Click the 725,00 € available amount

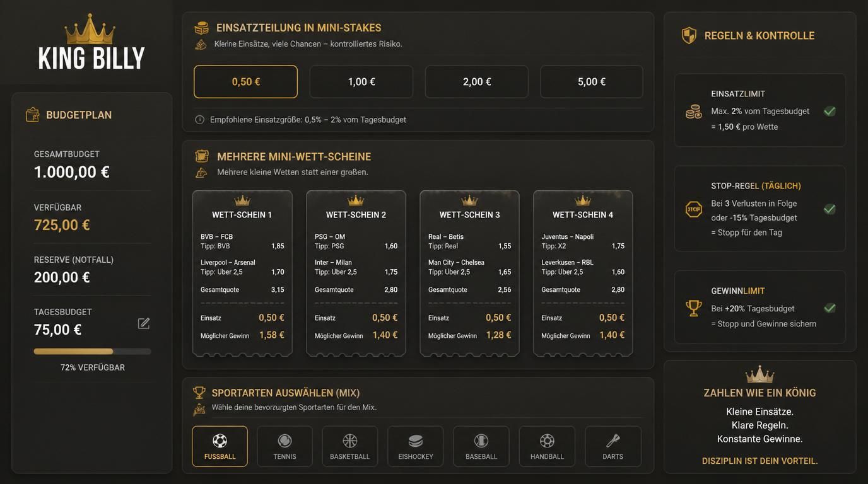coord(62,225)
